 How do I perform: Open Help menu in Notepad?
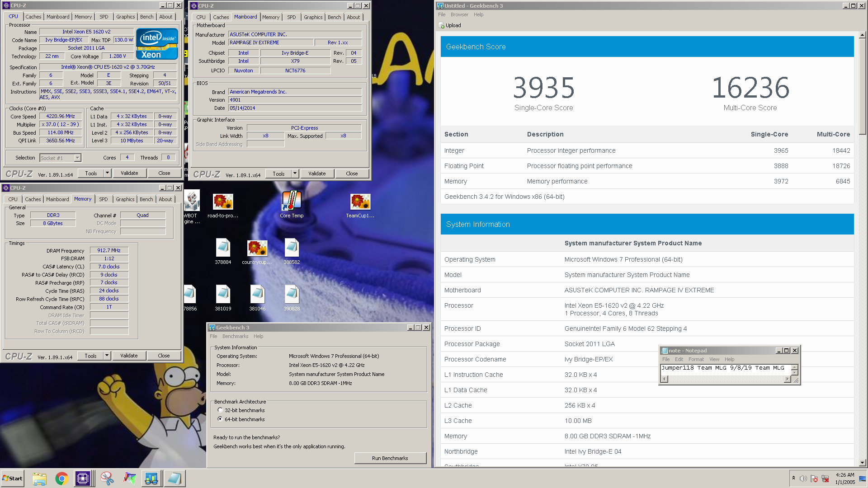click(x=729, y=359)
